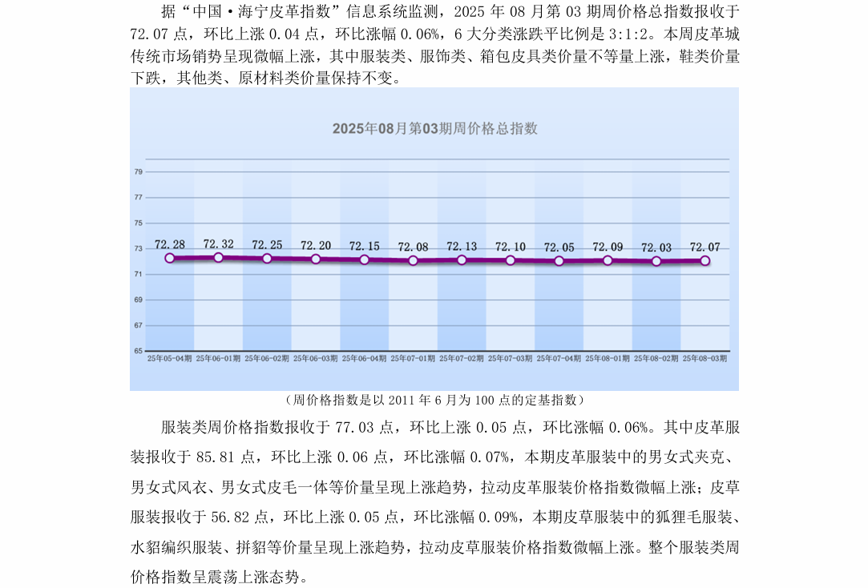868x588 pixels.
Task: Select the 72.32 data point on the chart
Action: tap(219, 257)
